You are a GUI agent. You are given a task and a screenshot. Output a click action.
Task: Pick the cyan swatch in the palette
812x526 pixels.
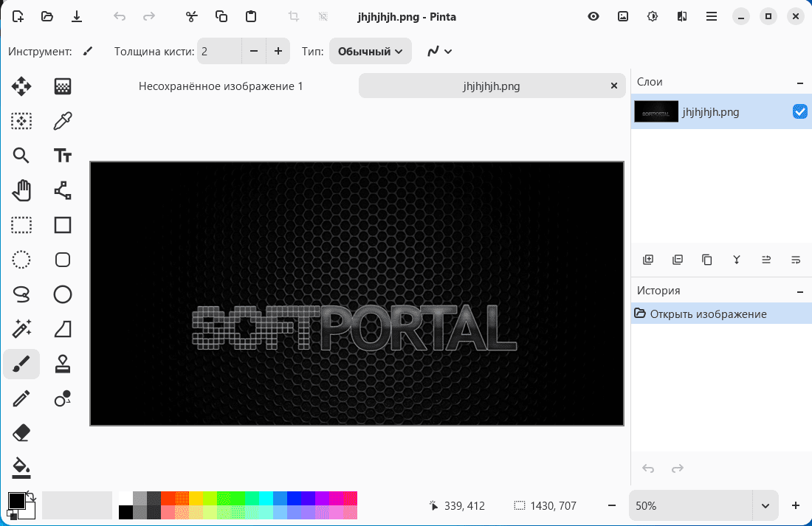pyautogui.click(x=266, y=498)
